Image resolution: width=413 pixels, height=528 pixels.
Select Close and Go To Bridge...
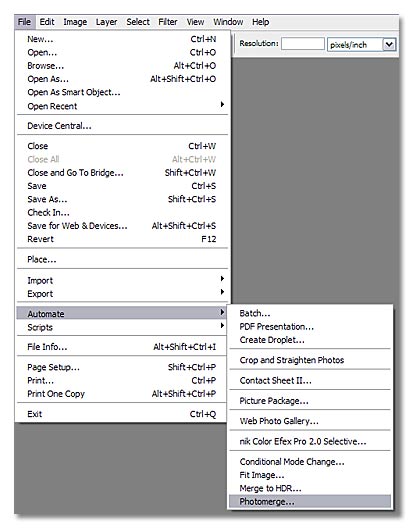coord(122,173)
